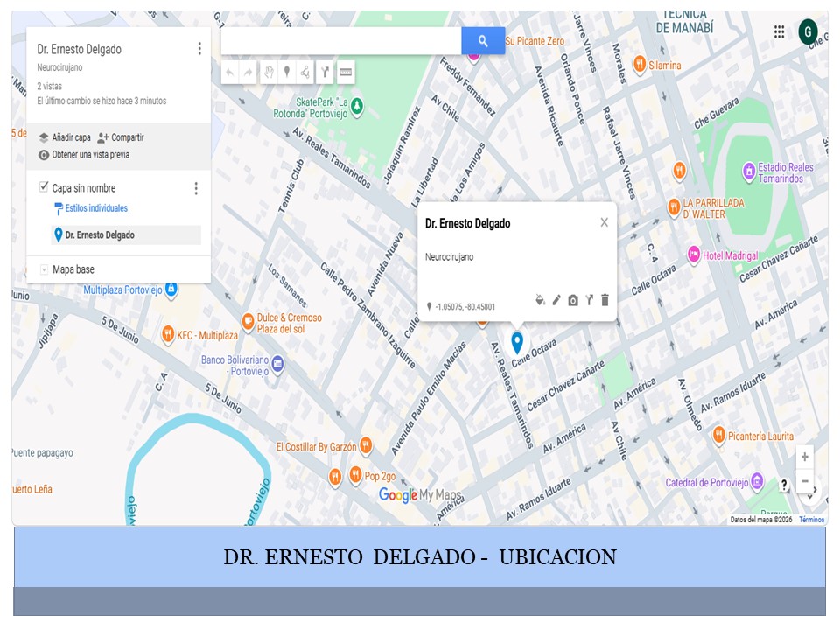Screen dimensions: 840x630
Task: Open layer options three-dot menu
Action: 196,188
